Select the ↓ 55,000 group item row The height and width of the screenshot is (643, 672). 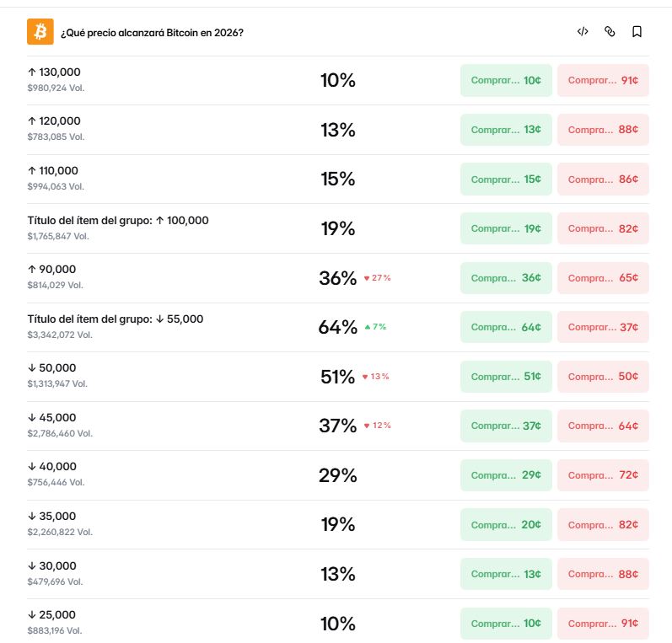[x=338, y=327]
